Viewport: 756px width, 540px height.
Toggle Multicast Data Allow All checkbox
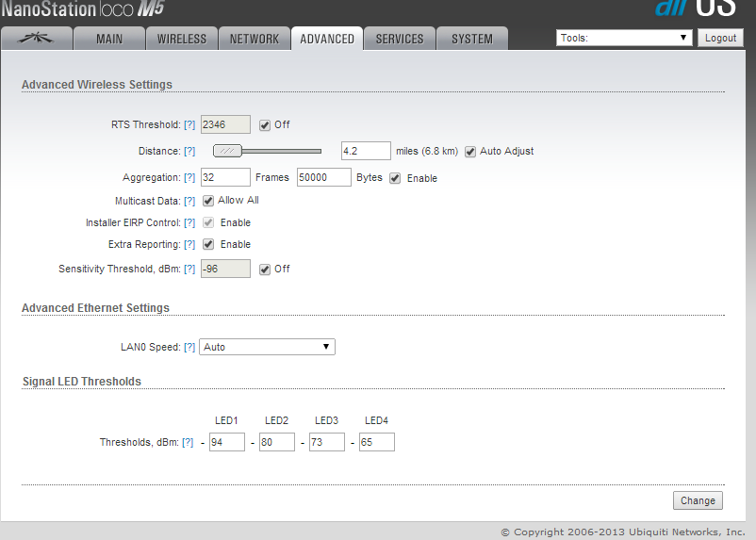[x=207, y=201]
